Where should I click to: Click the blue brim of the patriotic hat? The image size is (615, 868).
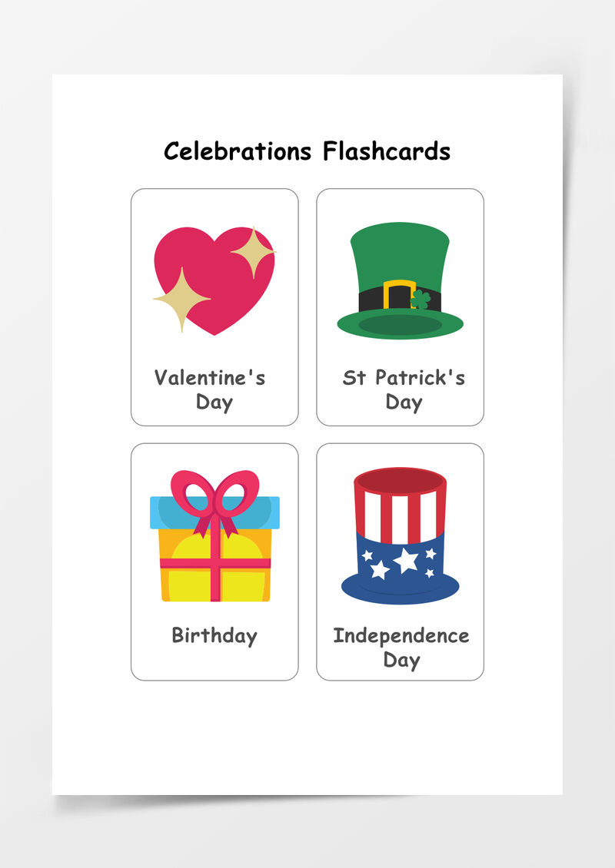pos(400,590)
